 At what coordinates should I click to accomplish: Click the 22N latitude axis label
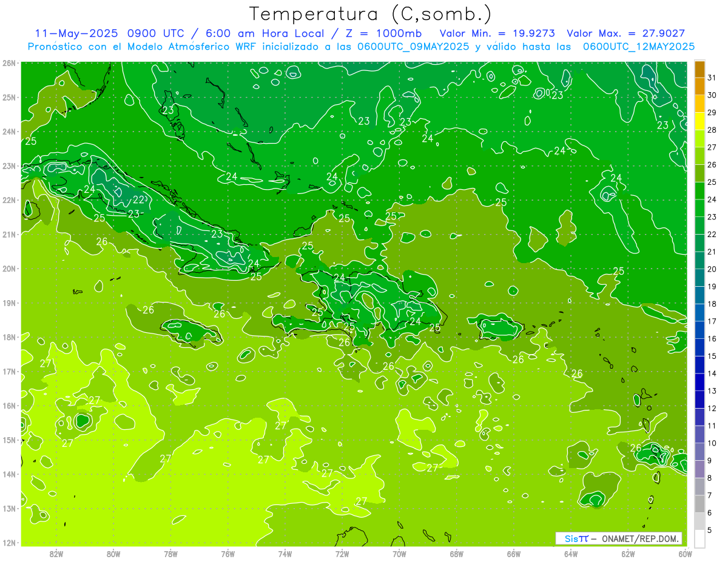[10, 200]
